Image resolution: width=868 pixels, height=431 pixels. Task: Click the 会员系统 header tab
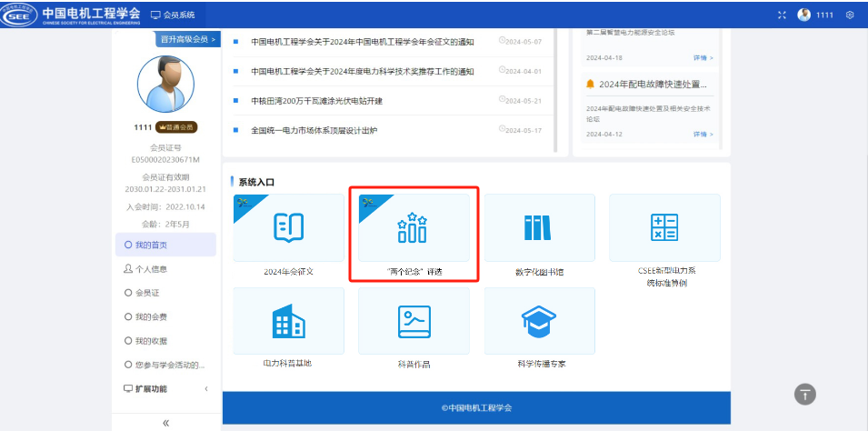pyautogui.click(x=173, y=15)
